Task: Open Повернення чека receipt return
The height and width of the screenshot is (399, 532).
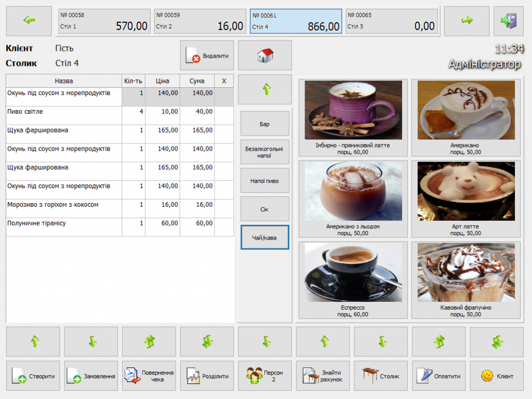Action: (x=149, y=376)
